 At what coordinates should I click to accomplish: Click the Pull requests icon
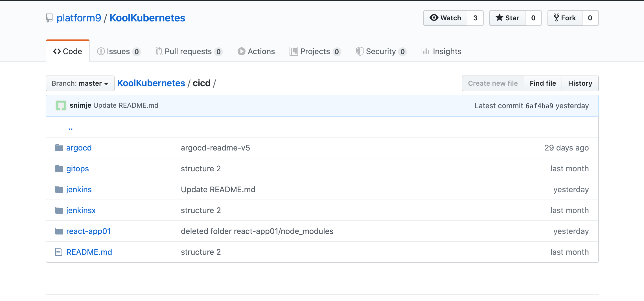(x=159, y=51)
